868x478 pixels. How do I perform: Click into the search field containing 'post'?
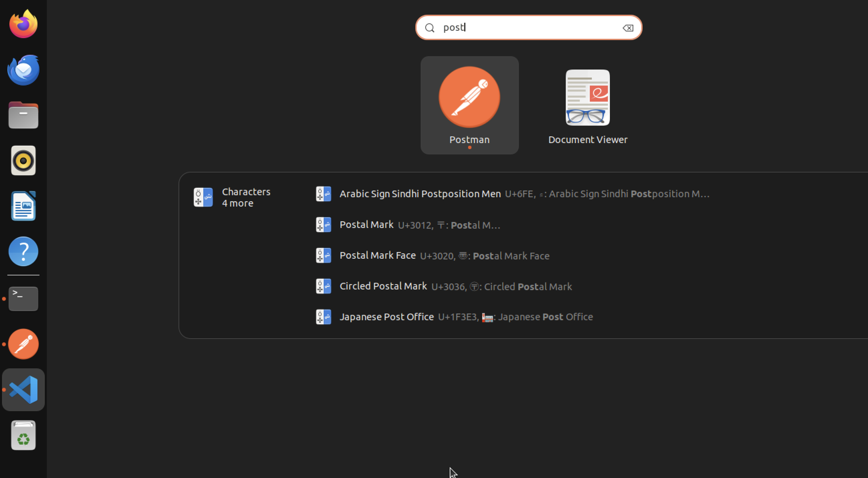click(529, 27)
